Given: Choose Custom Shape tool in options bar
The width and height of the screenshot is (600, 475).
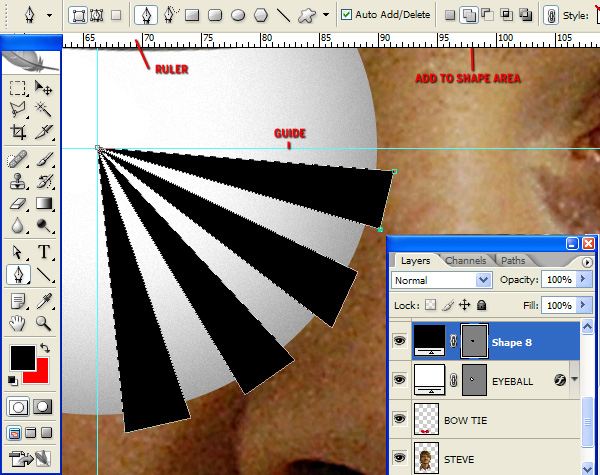Looking at the screenshot, I should click(307, 15).
